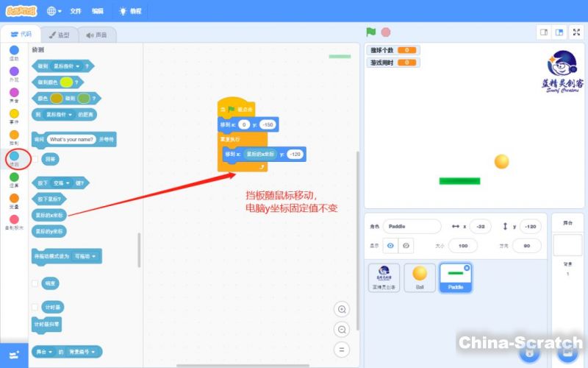This screenshot has height=368, width=588.
Task: Hide the sprite using the crossed-eye button
Action: [406, 245]
